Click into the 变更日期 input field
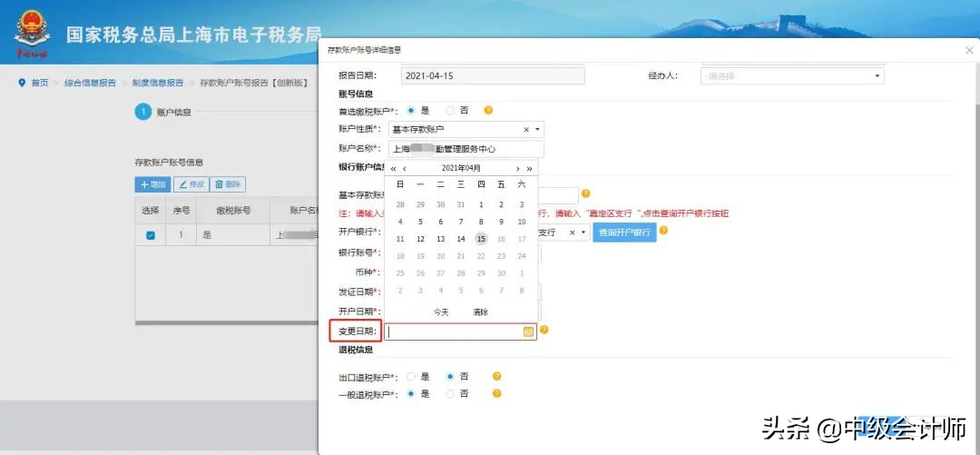Image resolution: width=980 pixels, height=455 pixels. [460, 331]
